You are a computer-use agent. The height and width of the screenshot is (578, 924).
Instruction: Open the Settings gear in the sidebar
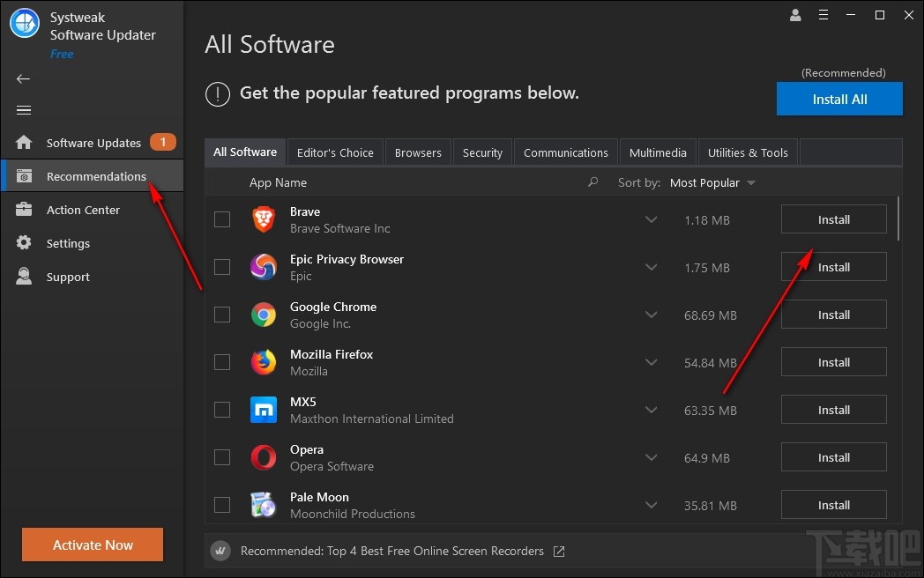[24, 243]
